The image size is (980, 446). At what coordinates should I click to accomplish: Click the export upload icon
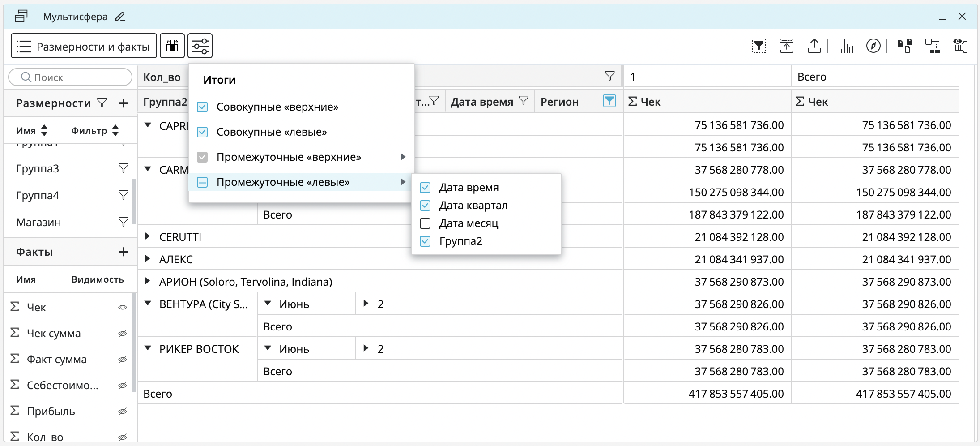pos(814,46)
